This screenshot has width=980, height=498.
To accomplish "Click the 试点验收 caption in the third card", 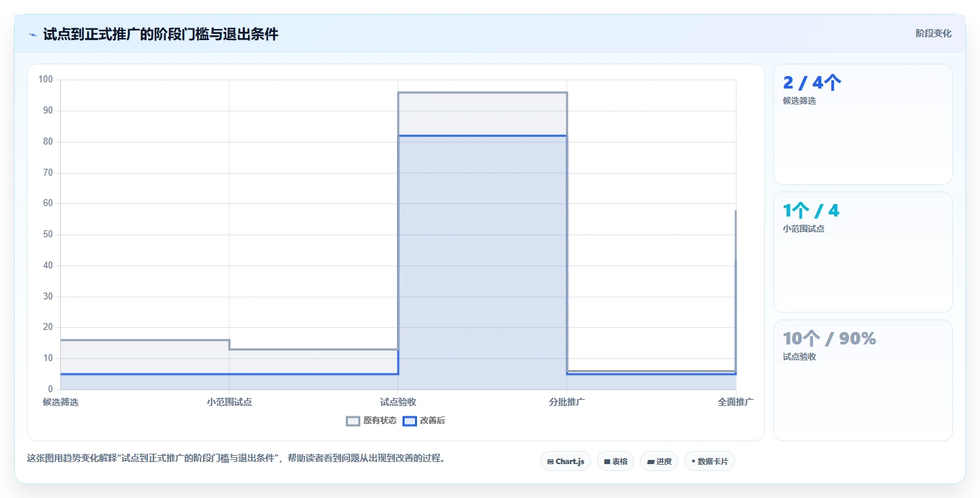I will click(799, 357).
